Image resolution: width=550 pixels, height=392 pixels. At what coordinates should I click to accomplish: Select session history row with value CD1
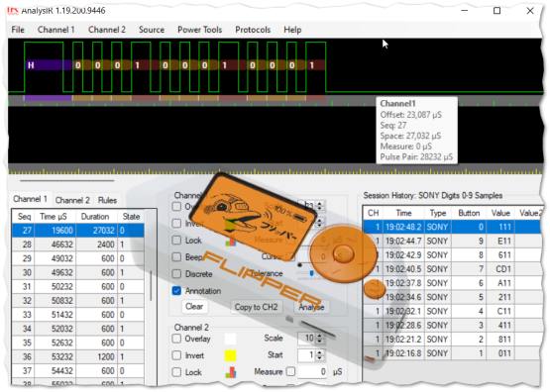tap(452, 269)
